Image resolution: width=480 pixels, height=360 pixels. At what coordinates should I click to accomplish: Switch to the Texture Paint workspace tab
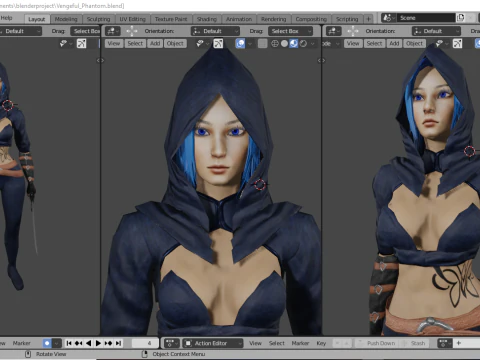click(x=171, y=19)
